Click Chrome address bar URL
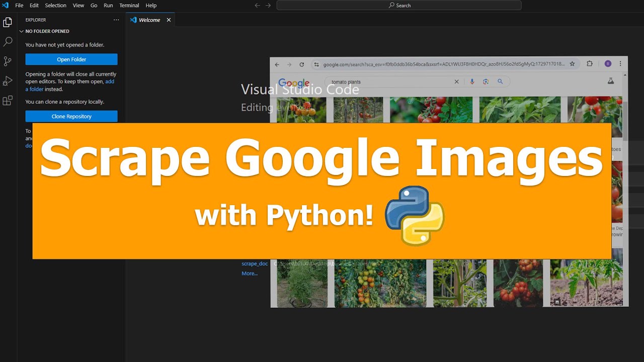Screen dimensions: 644x362 tap(444, 64)
